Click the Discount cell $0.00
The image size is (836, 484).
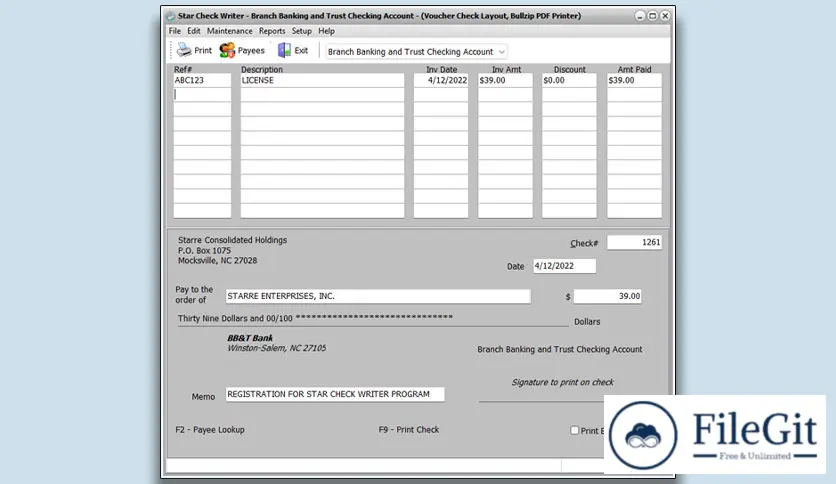[569, 80]
